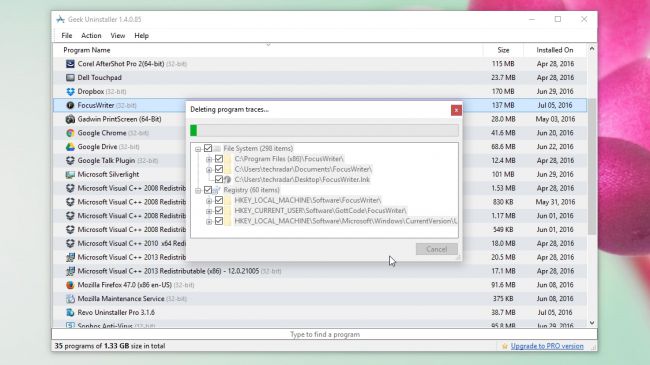The height and width of the screenshot is (365, 650).
Task: Open the Action menu
Action: coord(91,36)
